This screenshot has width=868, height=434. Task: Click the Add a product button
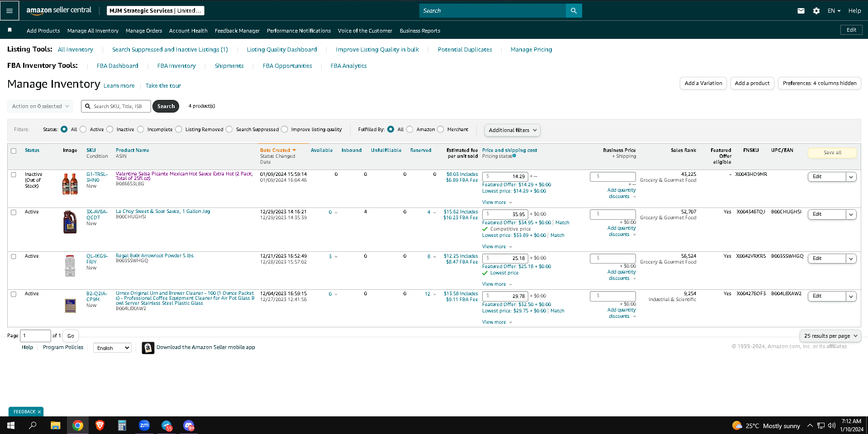coord(752,83)
